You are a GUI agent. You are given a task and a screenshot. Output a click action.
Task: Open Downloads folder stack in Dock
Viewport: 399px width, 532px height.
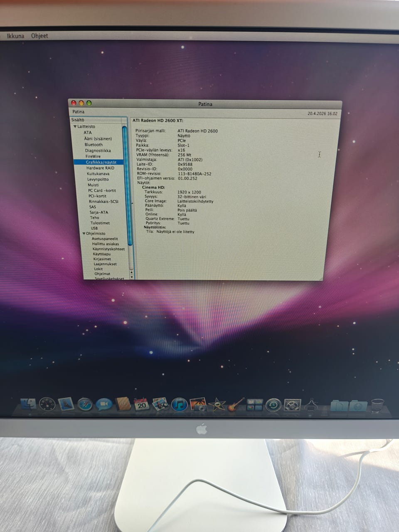pyautogui.click(x=358, y=405)
